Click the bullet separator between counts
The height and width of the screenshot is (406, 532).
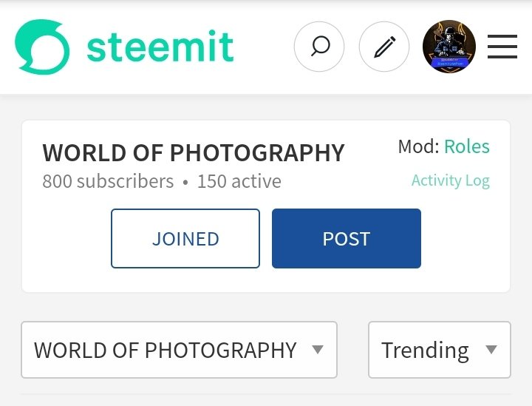[x=185, y=182]
